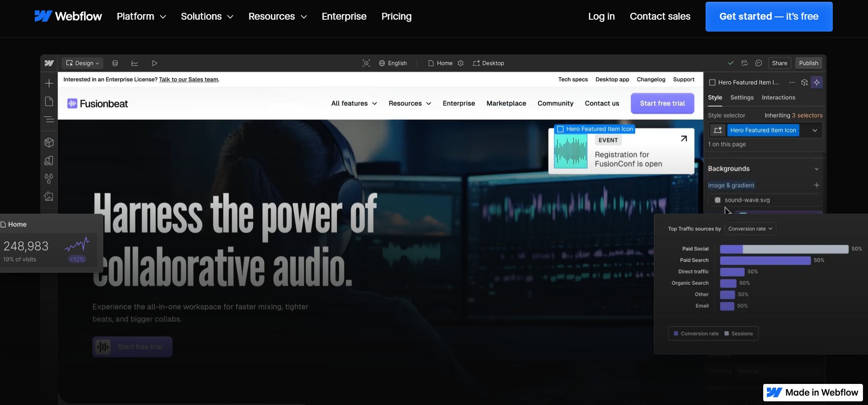
Task: Click the arrow icon on the event card
Action: click(x=684, y=139)
